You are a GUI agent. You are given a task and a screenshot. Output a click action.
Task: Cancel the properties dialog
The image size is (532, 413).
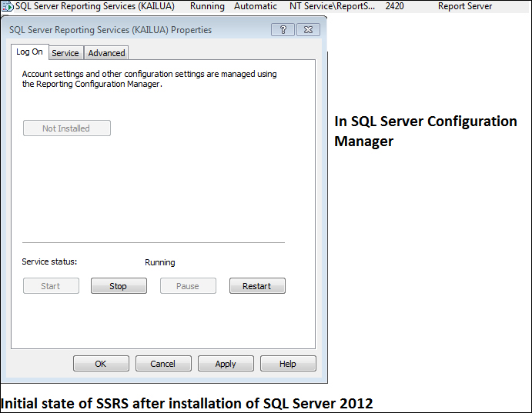[163, 364]
